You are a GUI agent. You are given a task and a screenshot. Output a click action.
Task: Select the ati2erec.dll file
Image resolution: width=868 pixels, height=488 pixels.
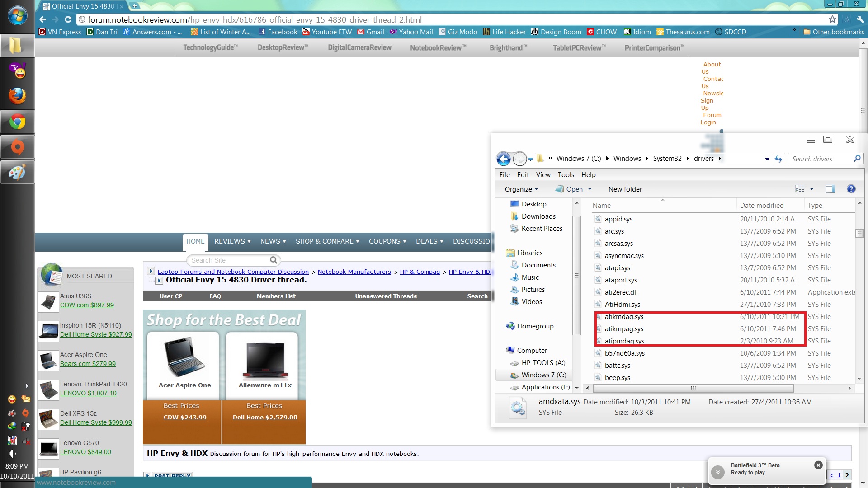[621, 292]
